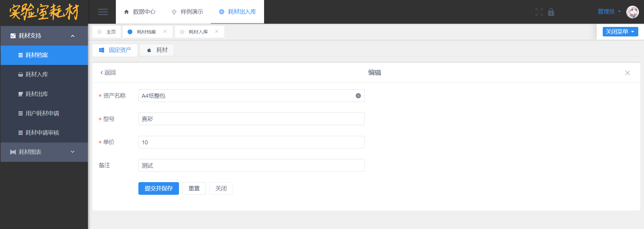Select the 耗材 tab with apple icon
The height and width of the screenshot is (229, 644).
pyautogui.click(x=157, y=50)
